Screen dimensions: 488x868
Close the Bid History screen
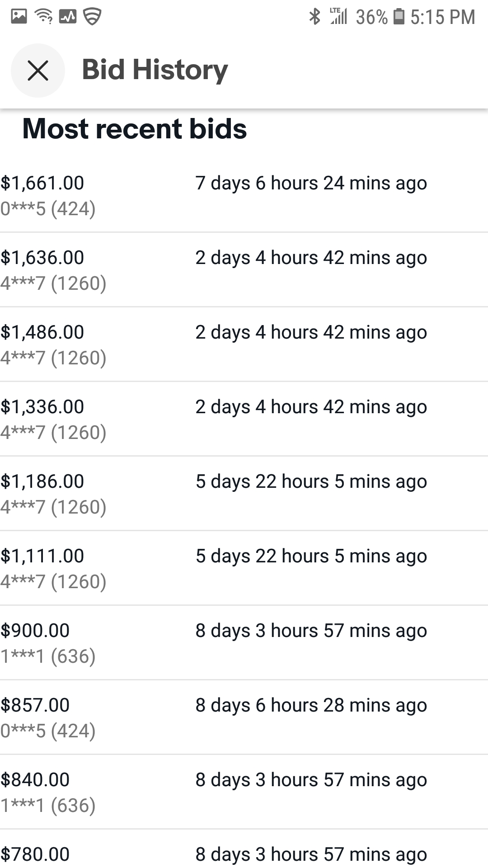[38, 71]
